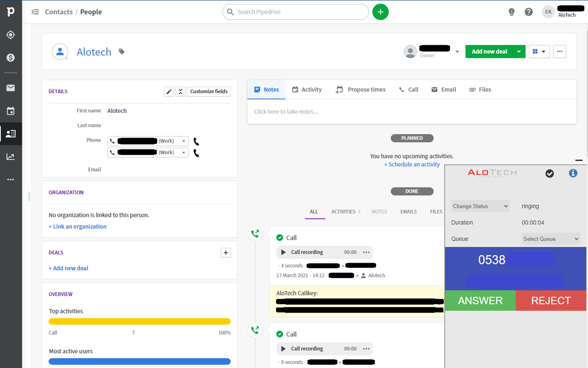
Task: Toggle agent availability status in AloTech widget
Action: click(x=549, y=173)
